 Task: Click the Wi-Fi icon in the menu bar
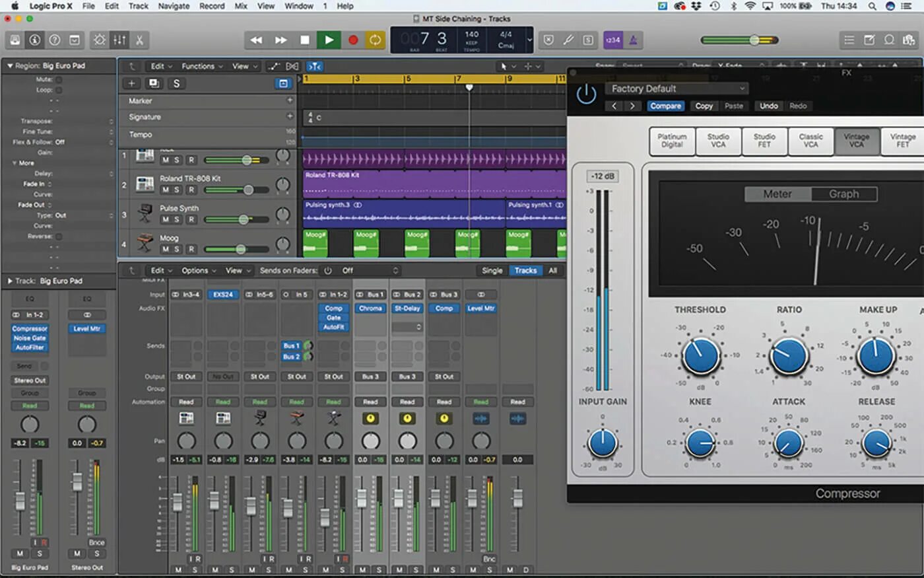pos(750,6)
